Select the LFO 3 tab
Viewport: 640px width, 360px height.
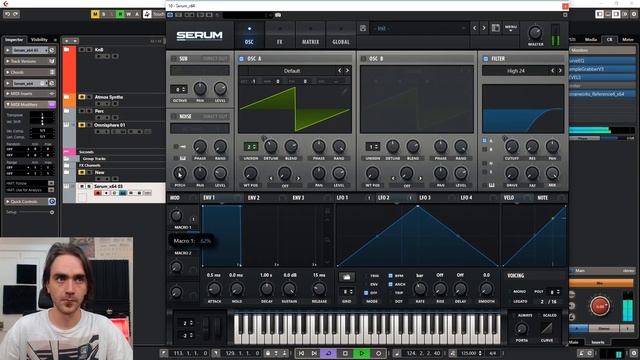pyautogui.click(x=425, y=198)
